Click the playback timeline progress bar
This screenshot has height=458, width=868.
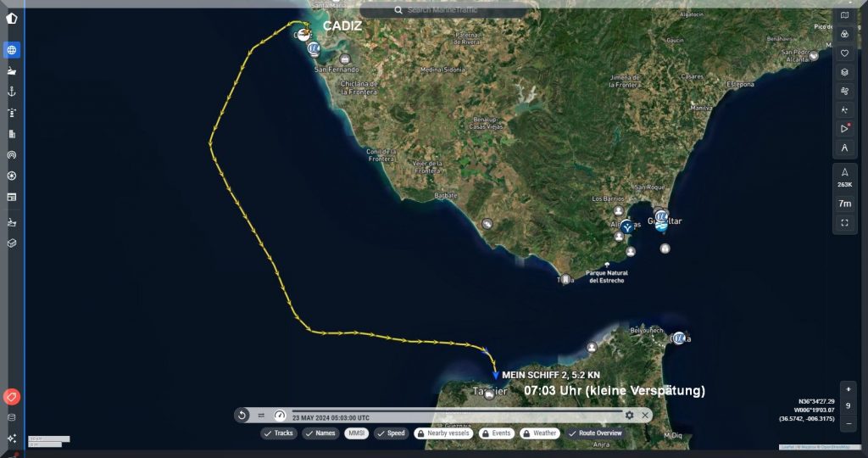pyautogui.click(x=456, y=412)
